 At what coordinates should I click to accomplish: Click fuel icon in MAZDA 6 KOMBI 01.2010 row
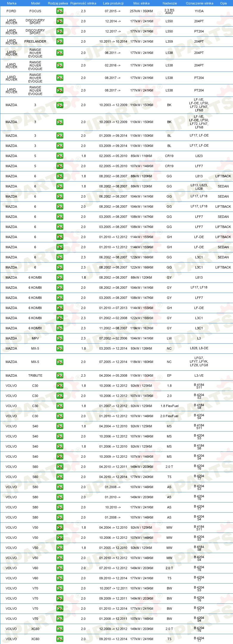point(60,308)
